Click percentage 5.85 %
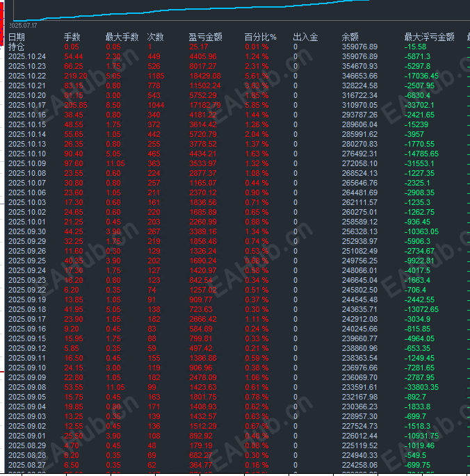Image resolution: width=470 pixels, height=476 pixels. click(257, 106)
